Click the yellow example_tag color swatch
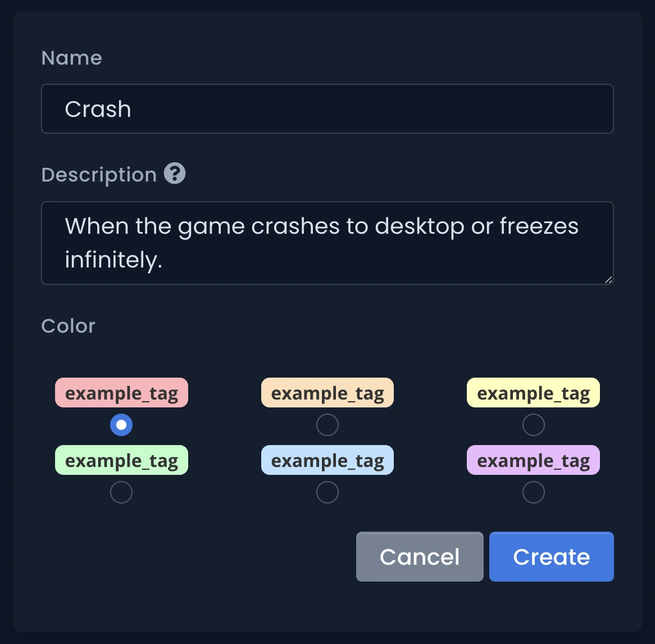The width and height of the screenshot is (655, 644). (x=533, y=392)
